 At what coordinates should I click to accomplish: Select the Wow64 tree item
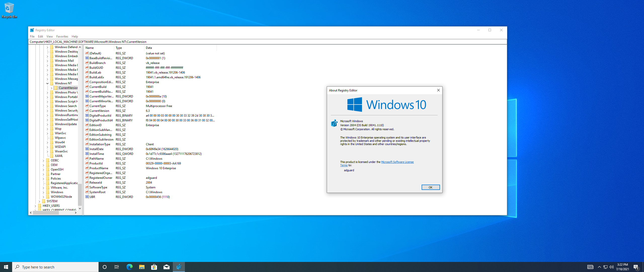coord(60,142)
